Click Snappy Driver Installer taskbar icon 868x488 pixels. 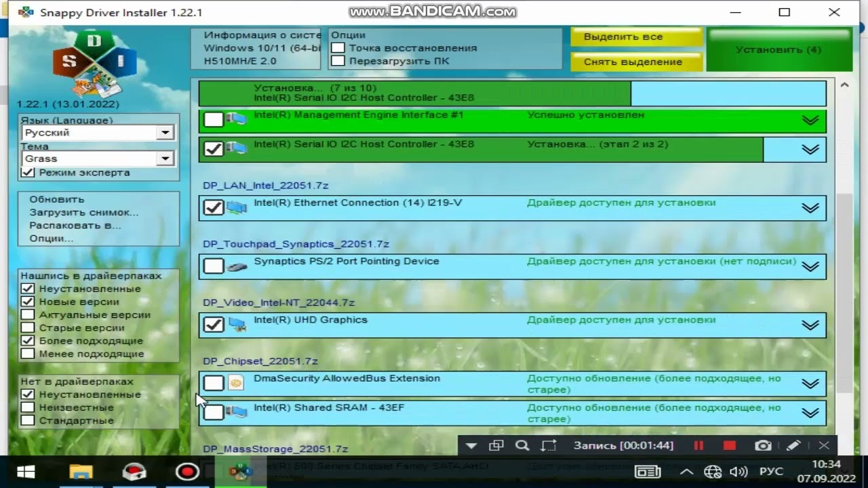[240, 472]
